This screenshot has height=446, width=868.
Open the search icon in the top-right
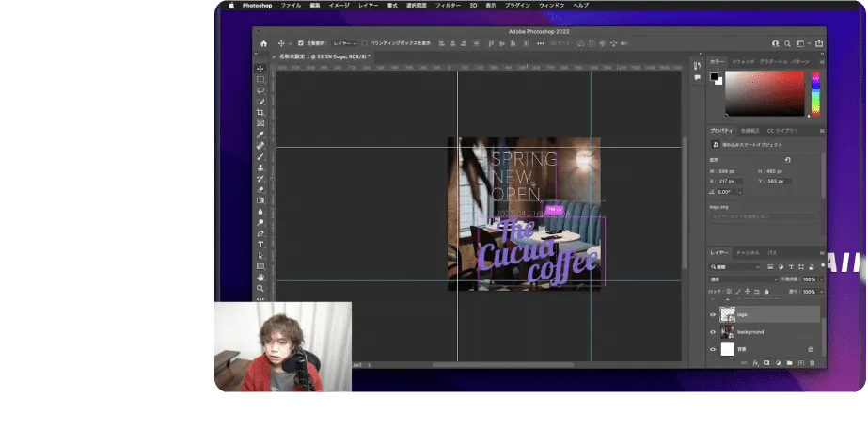775,43
